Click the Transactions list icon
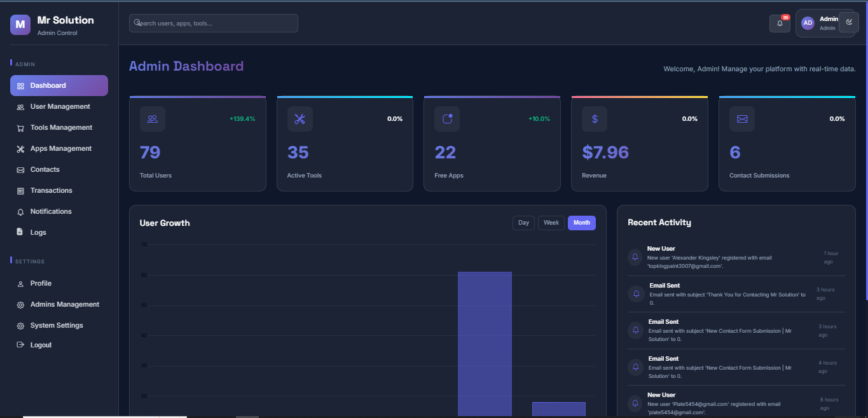The height and width of the screenshot is (418, 868). 20,191
